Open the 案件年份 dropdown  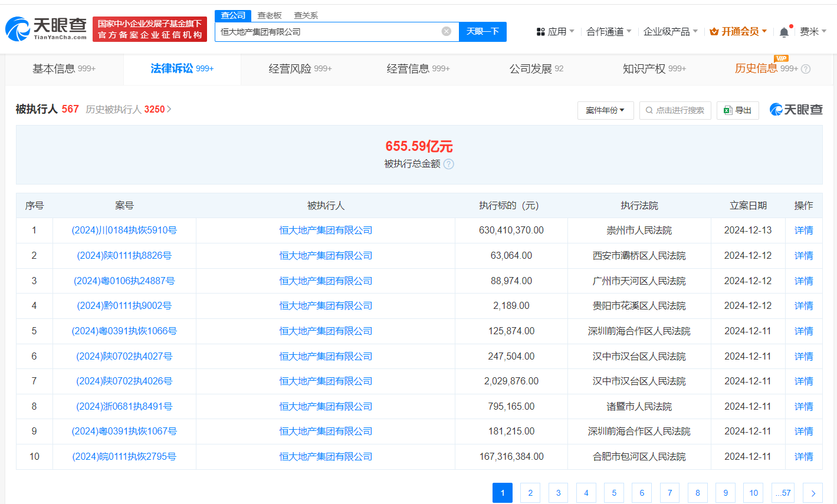click(x=605, y=110)
